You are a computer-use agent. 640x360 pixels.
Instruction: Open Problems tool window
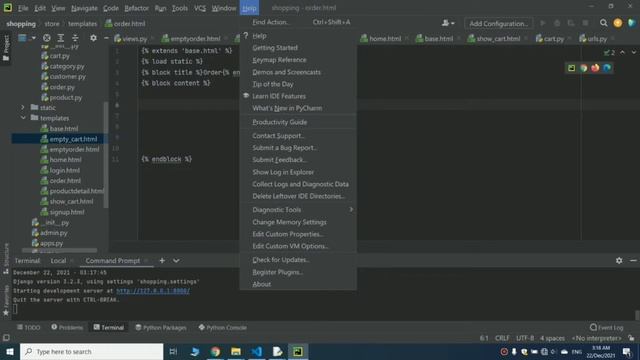tap(67, 328)
